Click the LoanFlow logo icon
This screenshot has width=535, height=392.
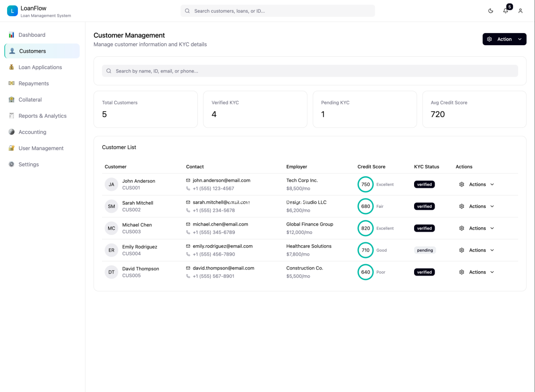point(12,11)
